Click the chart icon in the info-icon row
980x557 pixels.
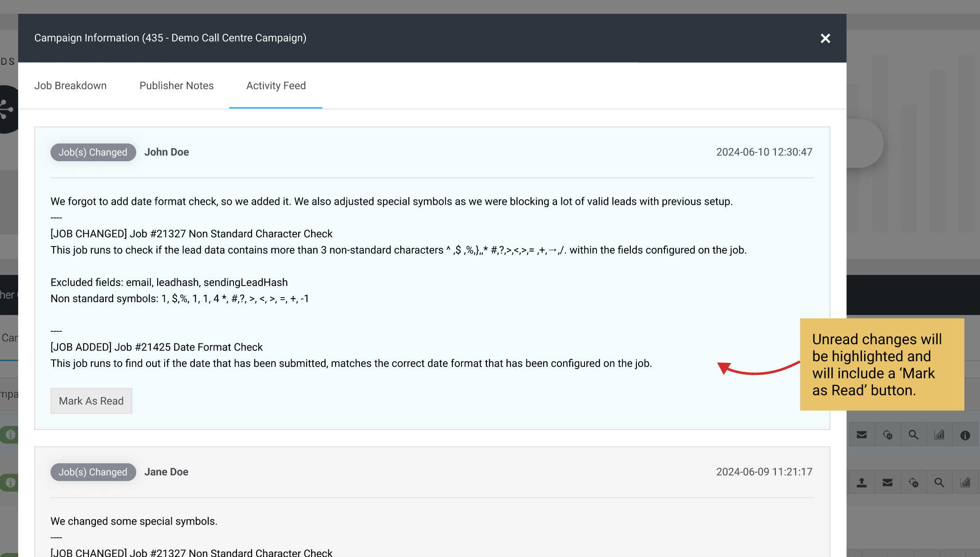(939, 435)
